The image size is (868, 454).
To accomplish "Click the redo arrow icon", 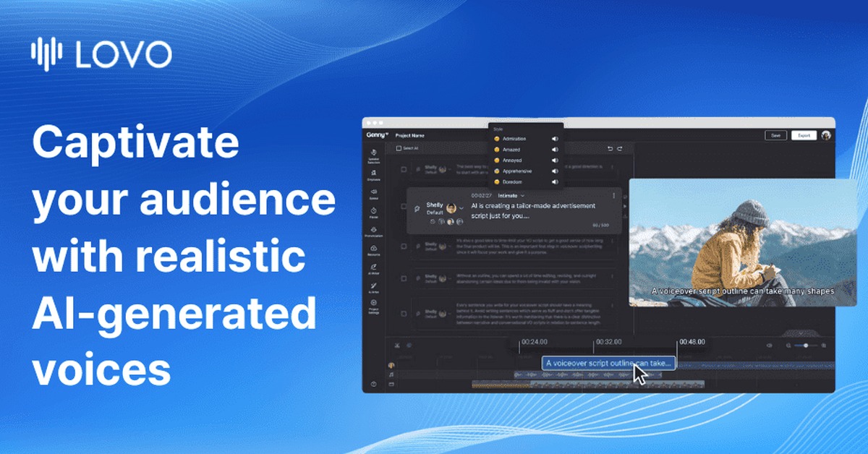I will tap(620, 148).
